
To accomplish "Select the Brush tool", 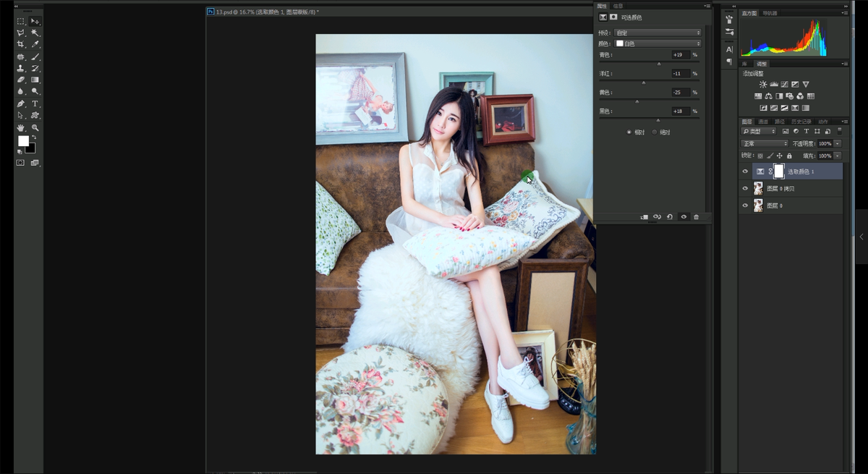I will [x=35, y=56].
